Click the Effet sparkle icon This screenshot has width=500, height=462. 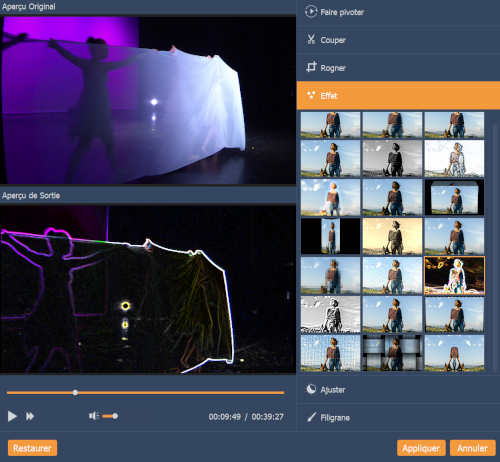pyautogui.click(x=311, y=95)
